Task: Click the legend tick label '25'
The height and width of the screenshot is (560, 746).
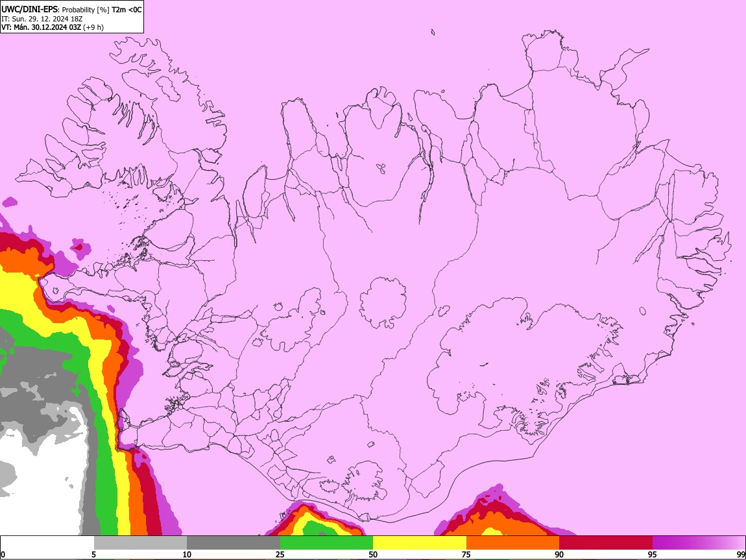Action: coord(280,555)
